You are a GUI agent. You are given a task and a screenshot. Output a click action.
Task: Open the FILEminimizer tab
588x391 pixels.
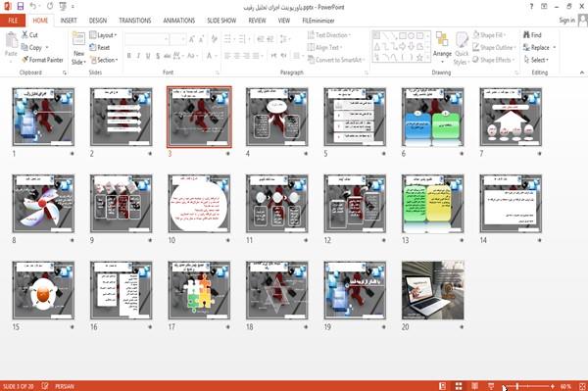point(318,21)
